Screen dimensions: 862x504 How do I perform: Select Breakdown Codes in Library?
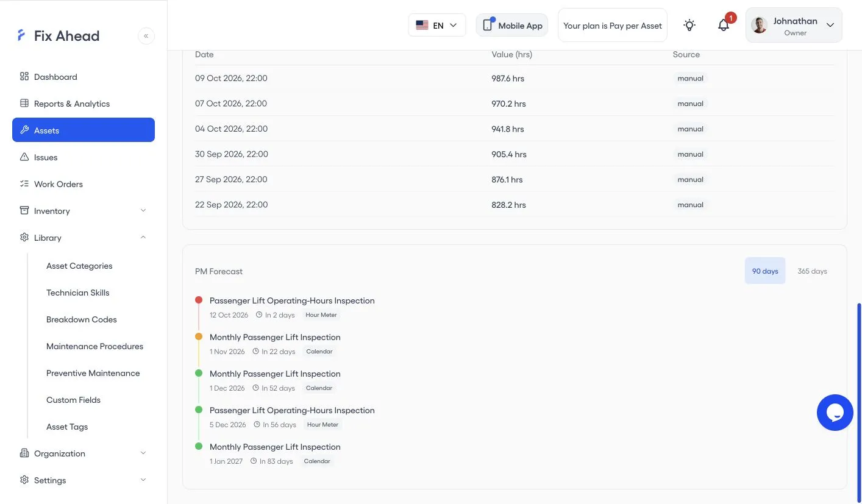pos(82,319)
